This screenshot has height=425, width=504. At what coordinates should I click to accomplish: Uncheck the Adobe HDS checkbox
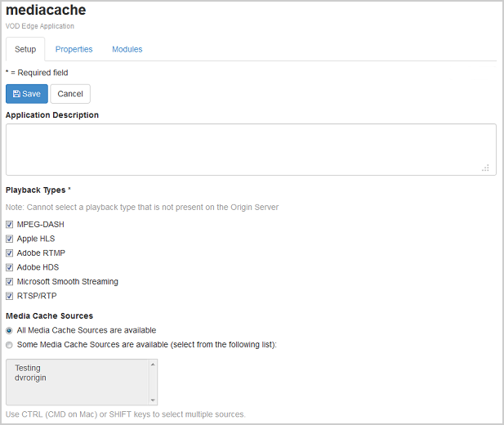pos(10,267)
